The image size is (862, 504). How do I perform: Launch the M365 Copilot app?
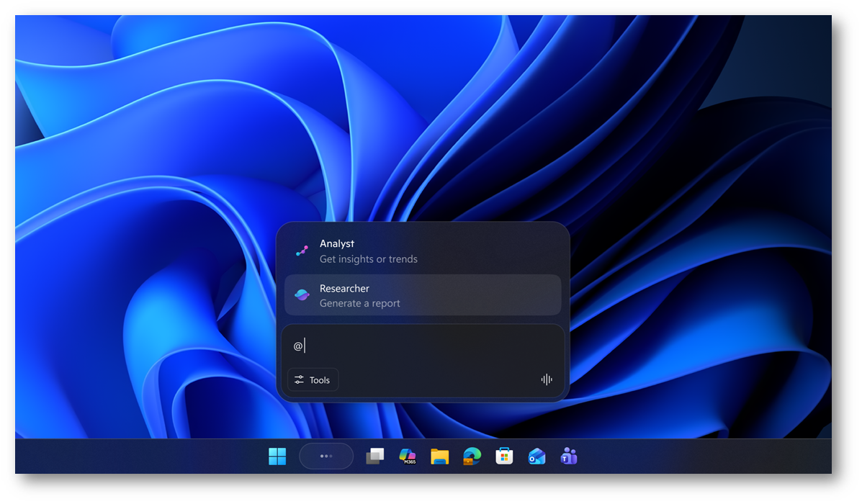click(x=408, y=456)
